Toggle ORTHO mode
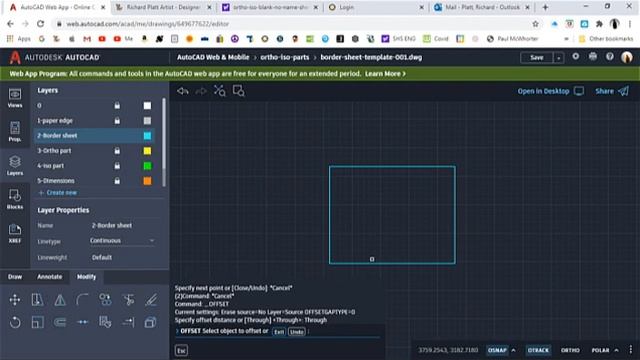 570,350
